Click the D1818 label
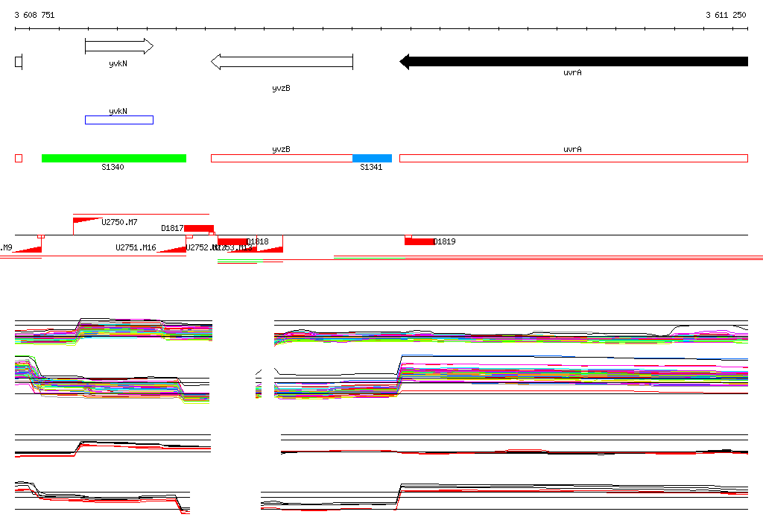Viewport: 763px width, 532px height. [257, 241]
